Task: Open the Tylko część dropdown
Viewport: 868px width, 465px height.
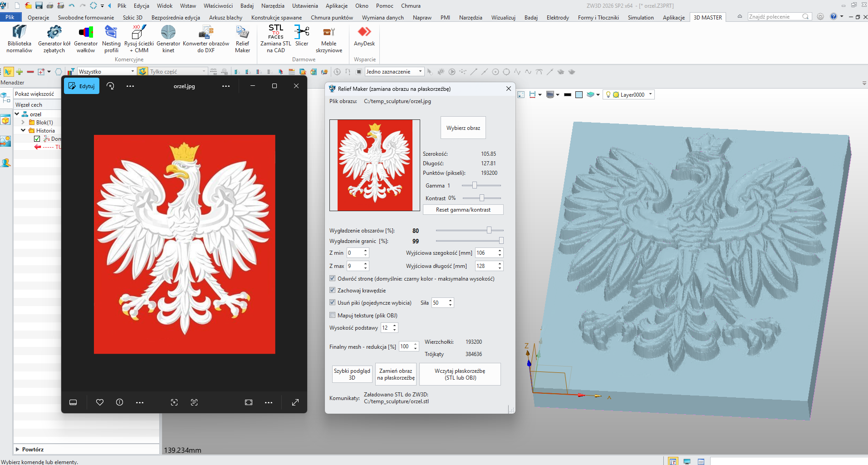Action: click(177, 71)
